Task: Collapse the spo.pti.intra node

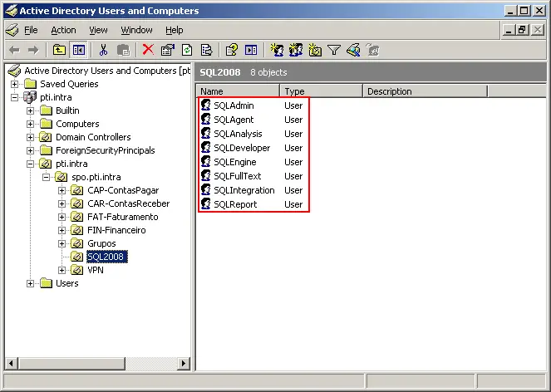Action: [x=46, y=178]
